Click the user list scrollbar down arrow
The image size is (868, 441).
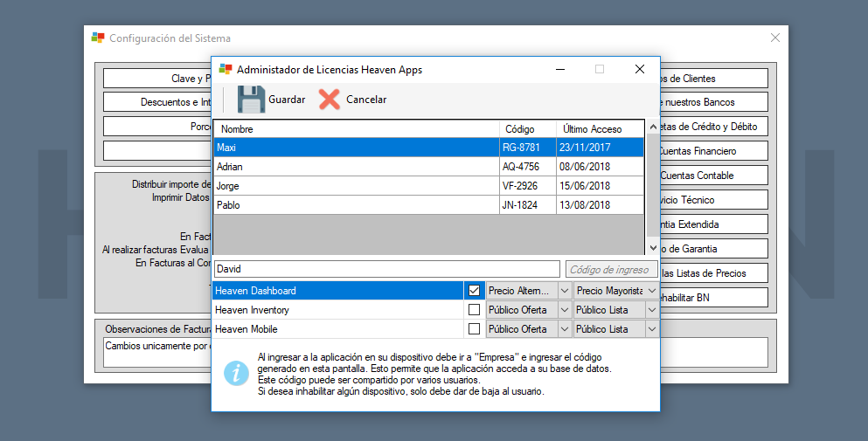[x=653, y=248]
